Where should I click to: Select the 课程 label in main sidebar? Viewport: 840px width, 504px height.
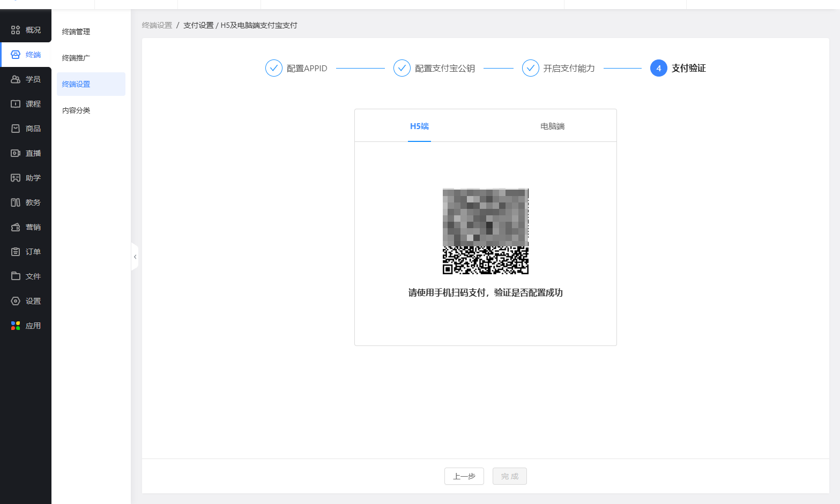tap(33, 104)
